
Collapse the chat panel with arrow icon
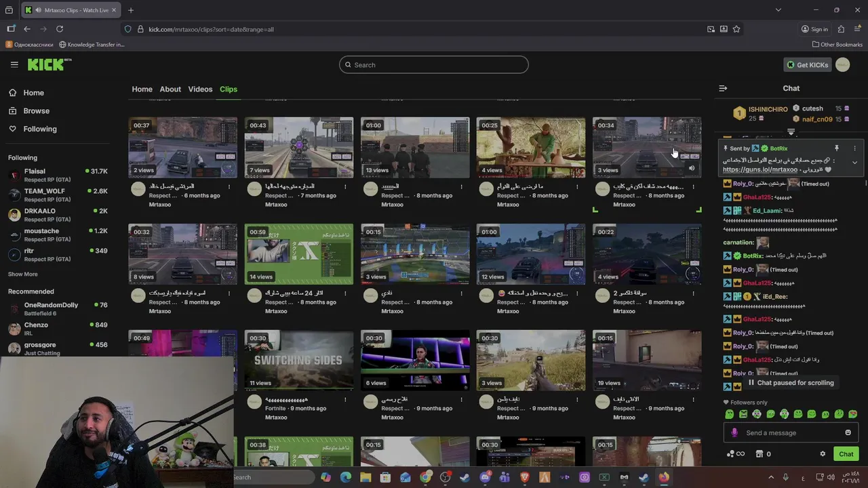click(x=723, y=88)
